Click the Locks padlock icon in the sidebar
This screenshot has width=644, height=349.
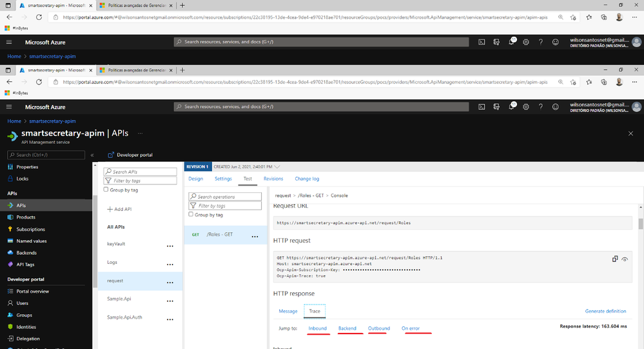10,179
